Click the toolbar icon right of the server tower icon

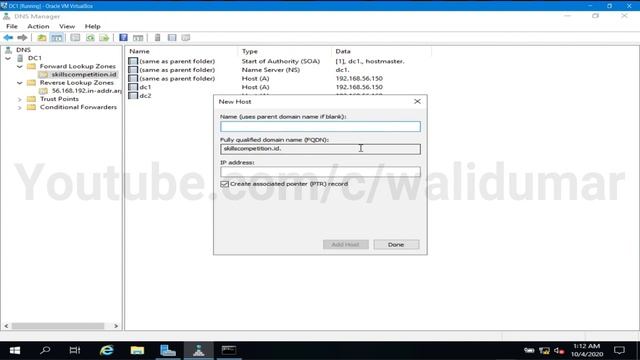(172, 38)
